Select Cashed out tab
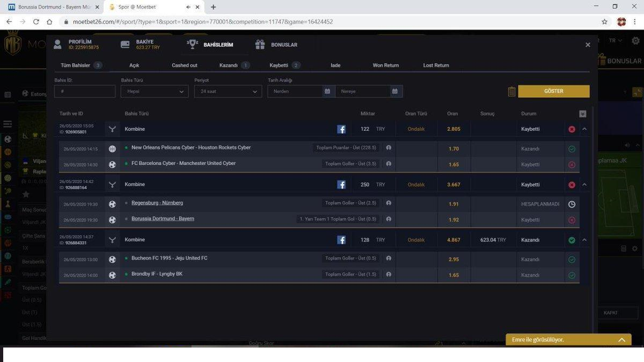The width and height of the screenshot is (644, 362). (185, 65)
